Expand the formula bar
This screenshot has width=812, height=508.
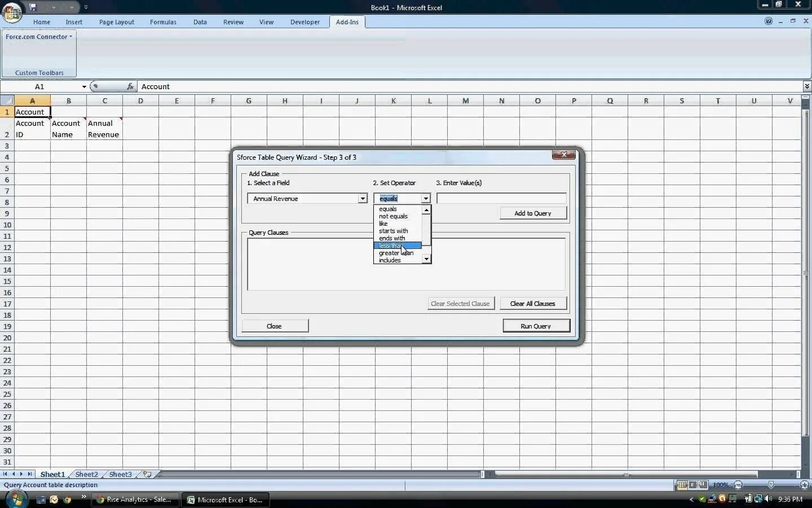(807, 86)
